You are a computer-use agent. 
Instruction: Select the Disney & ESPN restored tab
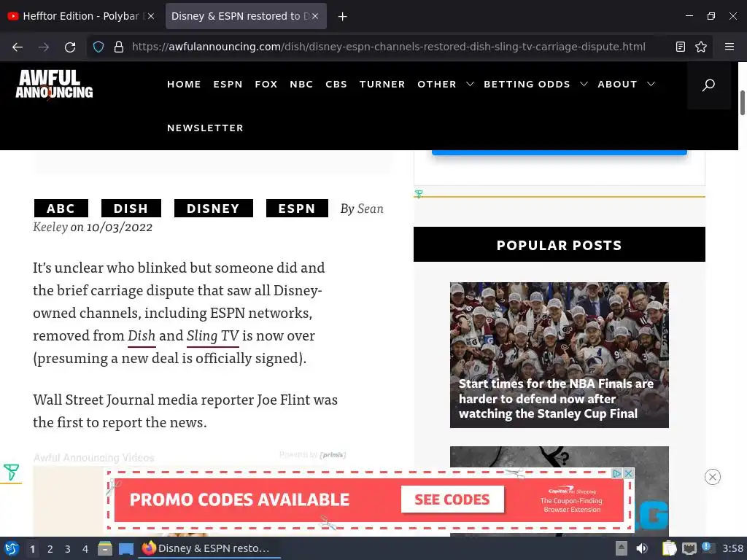click(x=246, y=16)
